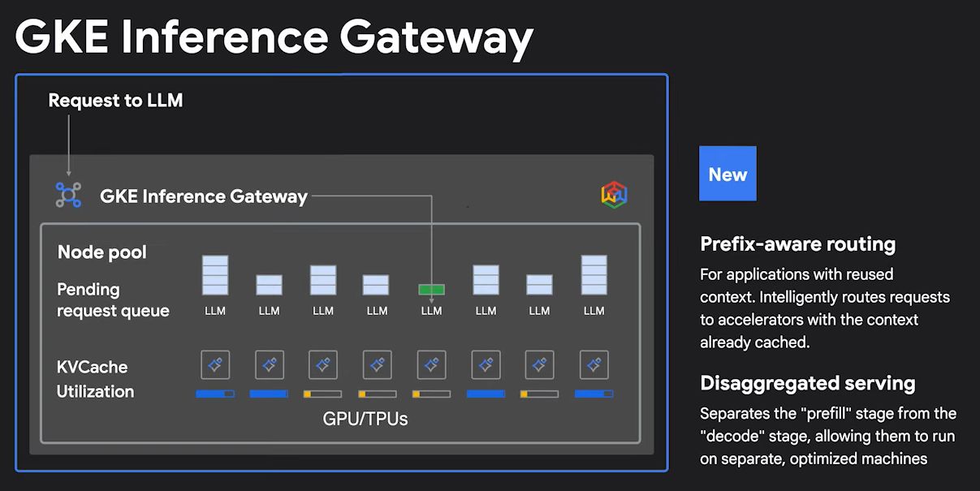Click the Pending request queue label
The width and height of the screenshot is (980, 491).
[x=113, y=300]
